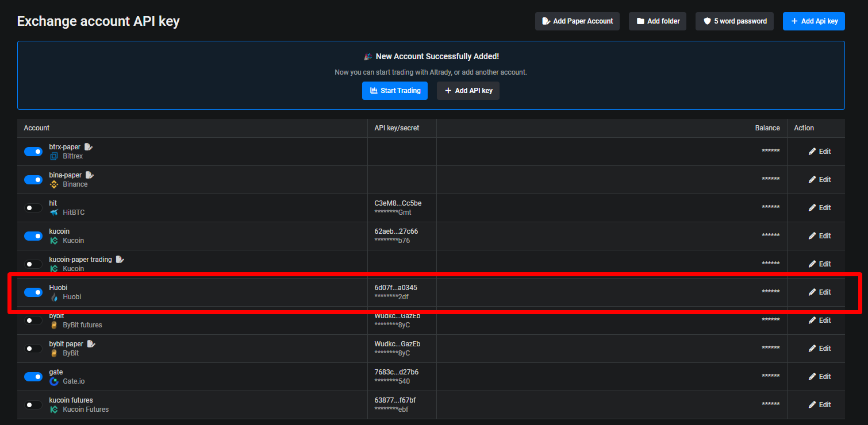Edit the kucoin futures account

(x=820, y=405)
